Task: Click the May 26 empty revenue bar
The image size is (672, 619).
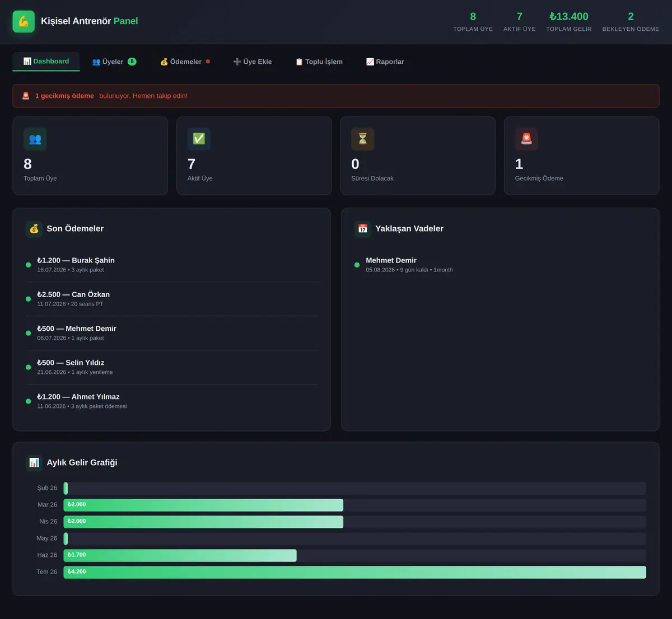Action: pyautogui.click(x=355, y=538)
